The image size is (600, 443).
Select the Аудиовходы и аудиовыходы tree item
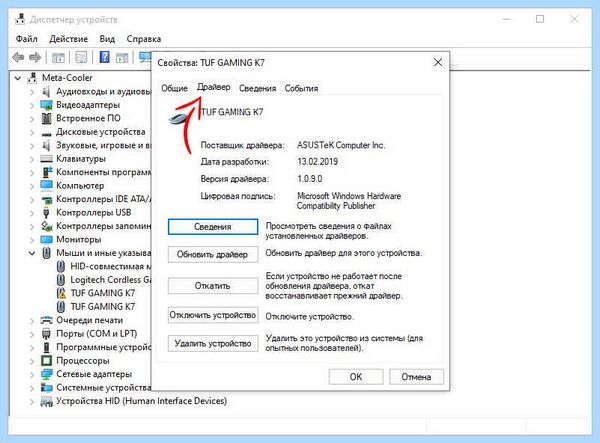[104, 91]
